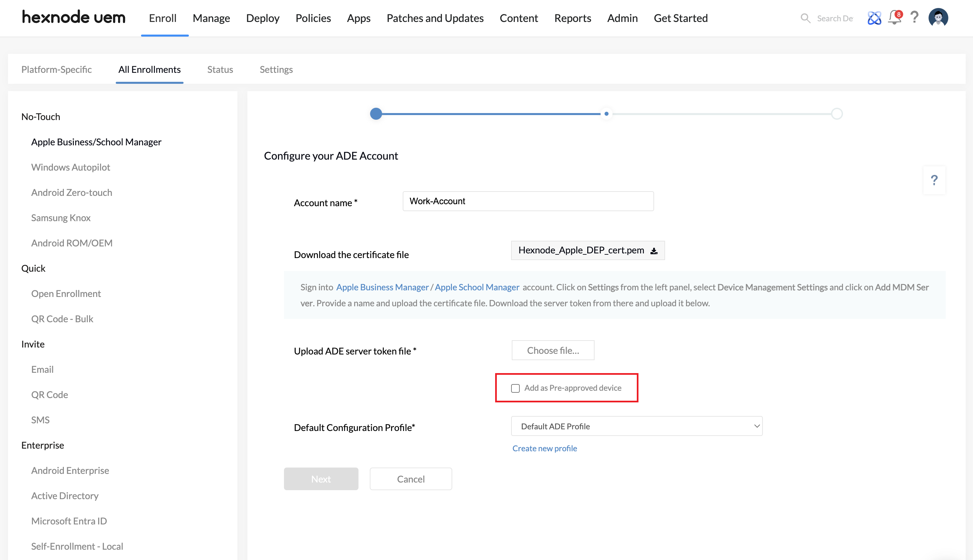Image resolution: width=973 pixels, height=560 pixels.
Task: Click the hexnode uem logo
Action: click(x=74, y=17)
